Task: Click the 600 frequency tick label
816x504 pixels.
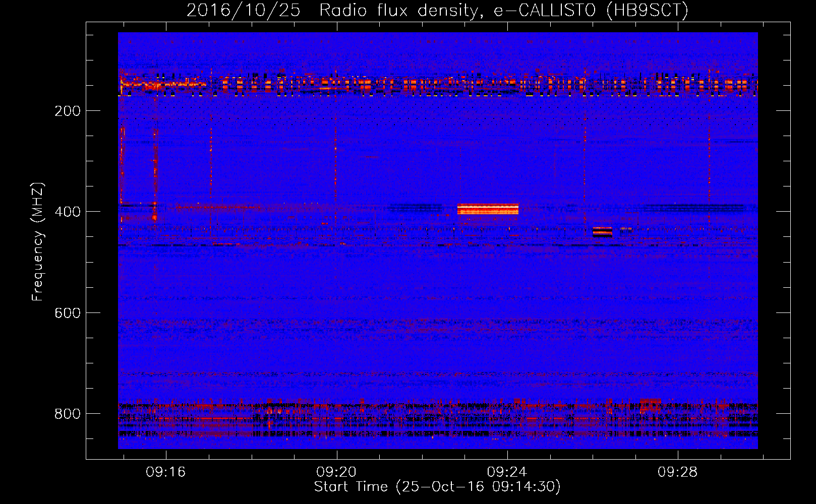Action: coord(68,313)
